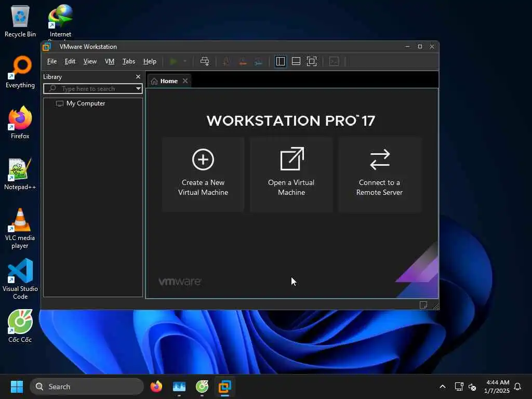Click the blue monitor app taskbar icon
Image resolution: width=532 pixels, height=399 pixels.
[x=179, y=387]
